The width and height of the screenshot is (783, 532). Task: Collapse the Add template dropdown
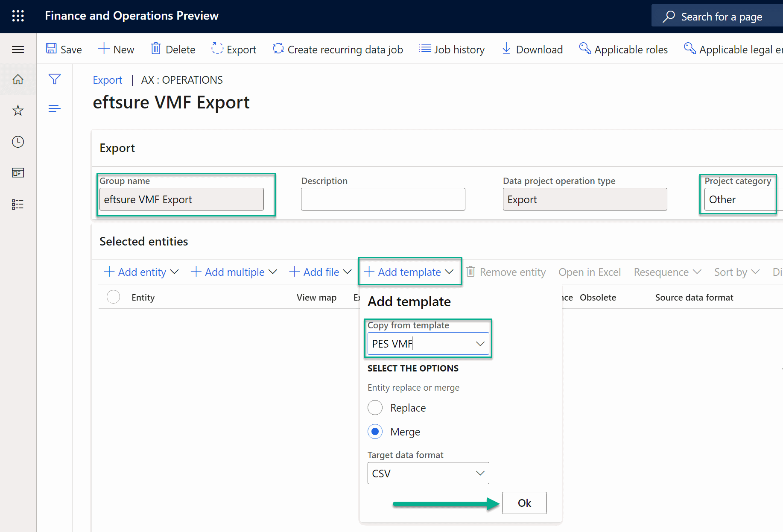pyautogui.click(x=409, y=272)
